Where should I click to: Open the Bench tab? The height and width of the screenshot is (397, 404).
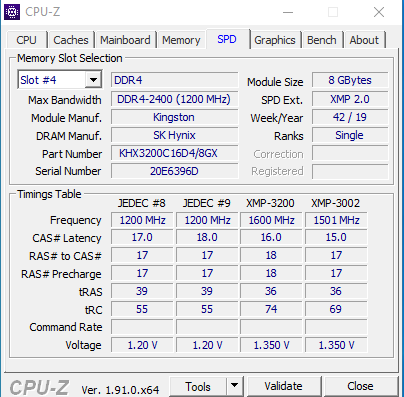322,40
